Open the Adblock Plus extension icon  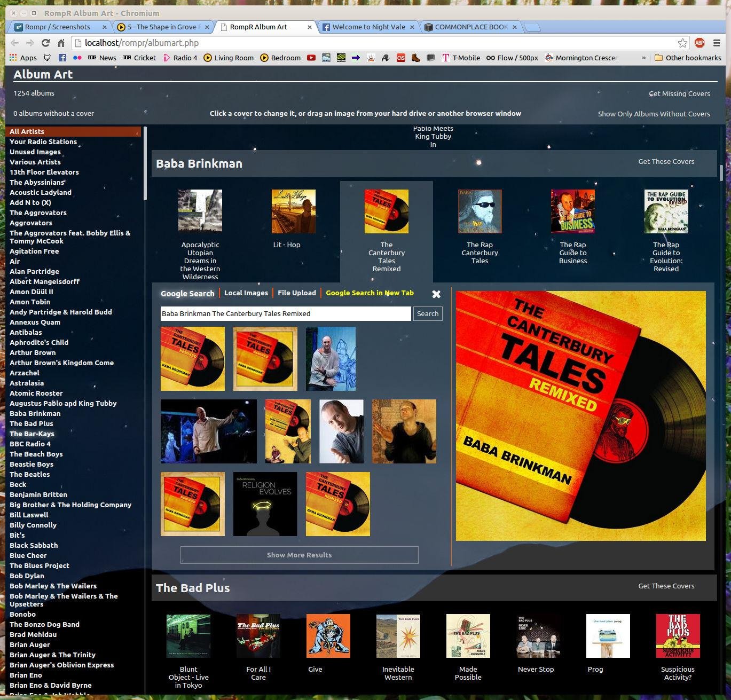(699, 43)
